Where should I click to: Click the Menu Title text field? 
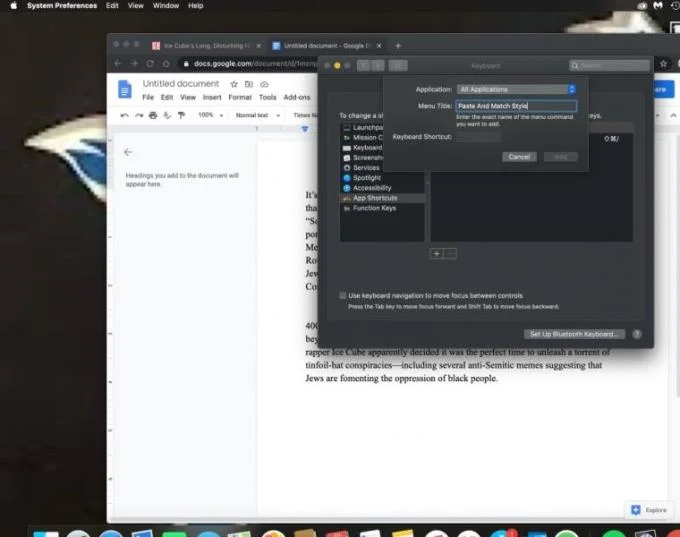tap(516, 106)
